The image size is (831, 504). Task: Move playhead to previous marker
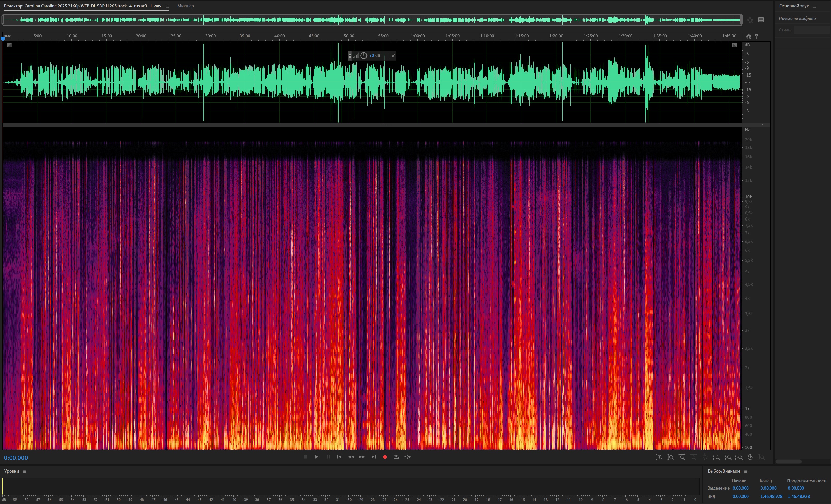pyautogui.click(x=339, y=457)
